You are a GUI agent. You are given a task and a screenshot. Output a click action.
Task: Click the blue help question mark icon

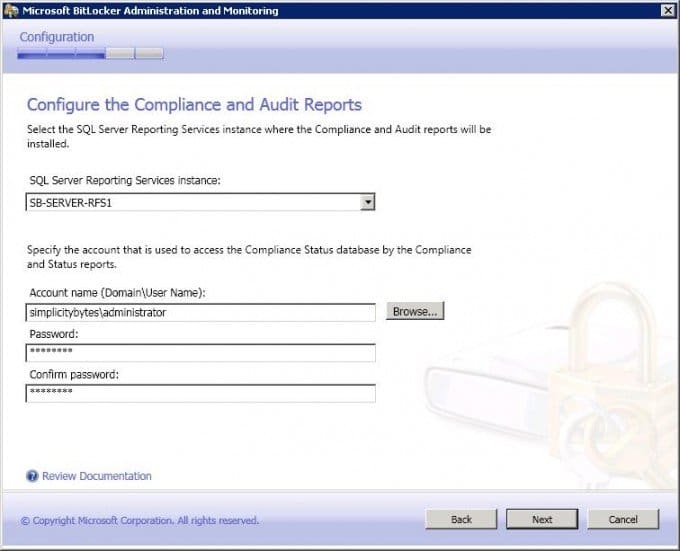32,476
